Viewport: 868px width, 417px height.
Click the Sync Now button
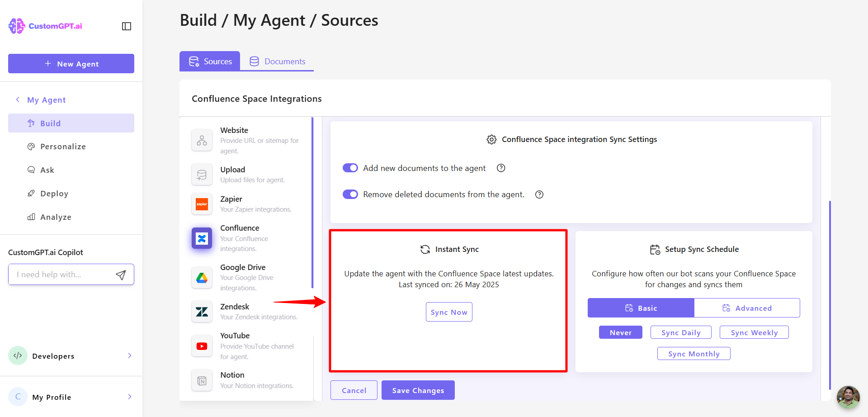tap(449, 312)
